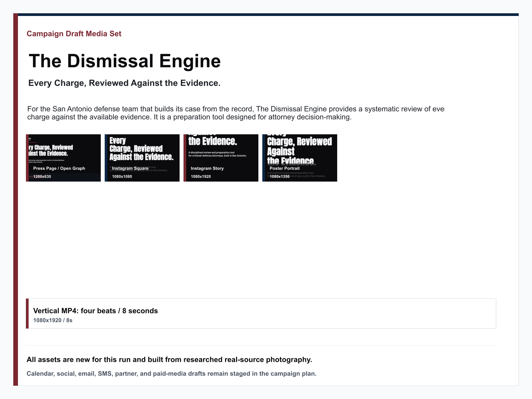
Task: Open the Poster Portrait thumbnail
Action: pos(300,158)
